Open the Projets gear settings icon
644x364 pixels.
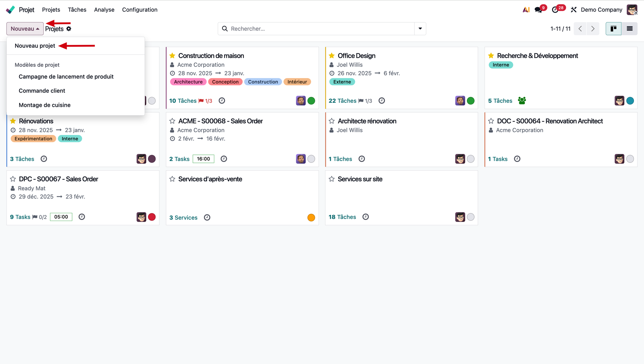tap(69, 29)
